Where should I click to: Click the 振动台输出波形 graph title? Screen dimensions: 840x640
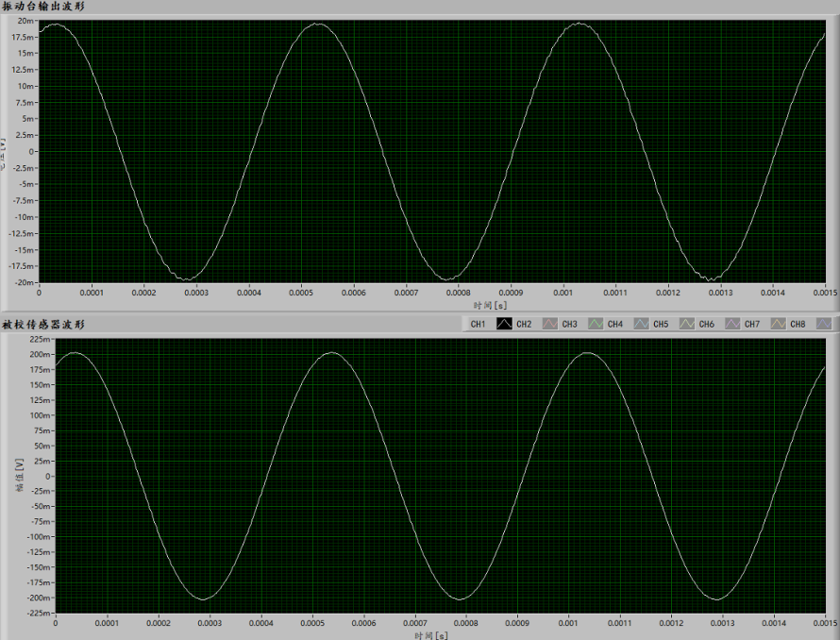[43, 7]
